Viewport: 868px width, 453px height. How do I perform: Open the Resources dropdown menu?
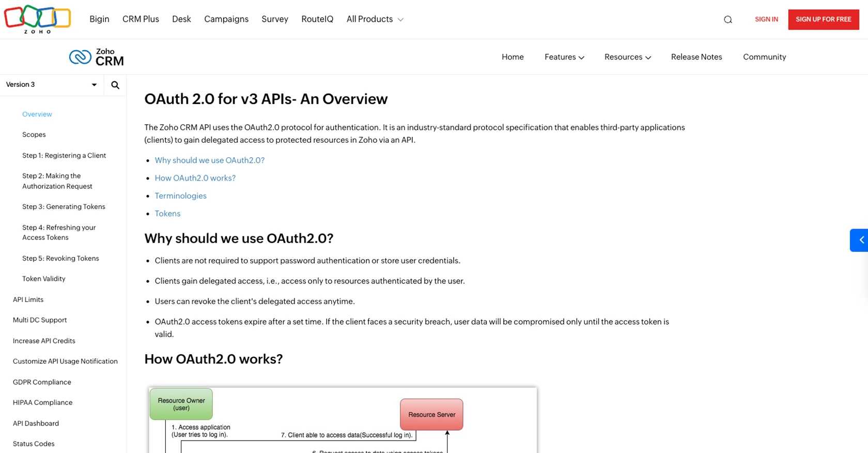(x=628, y=57)
